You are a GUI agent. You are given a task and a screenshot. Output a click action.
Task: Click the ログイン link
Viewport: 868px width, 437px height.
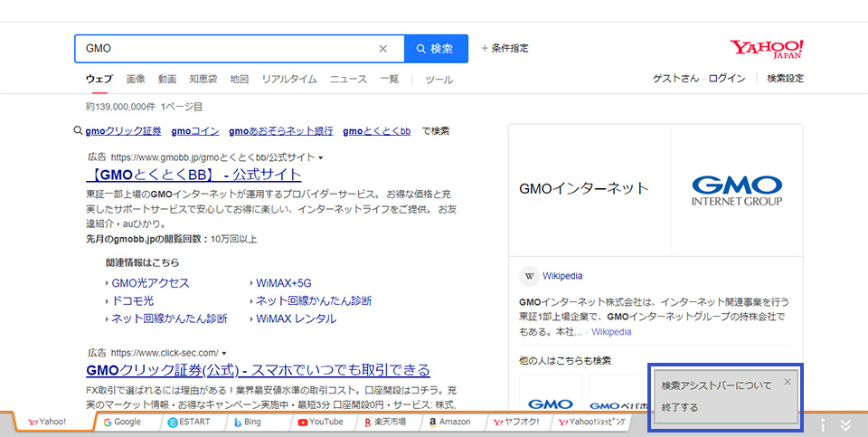(727, 79)
